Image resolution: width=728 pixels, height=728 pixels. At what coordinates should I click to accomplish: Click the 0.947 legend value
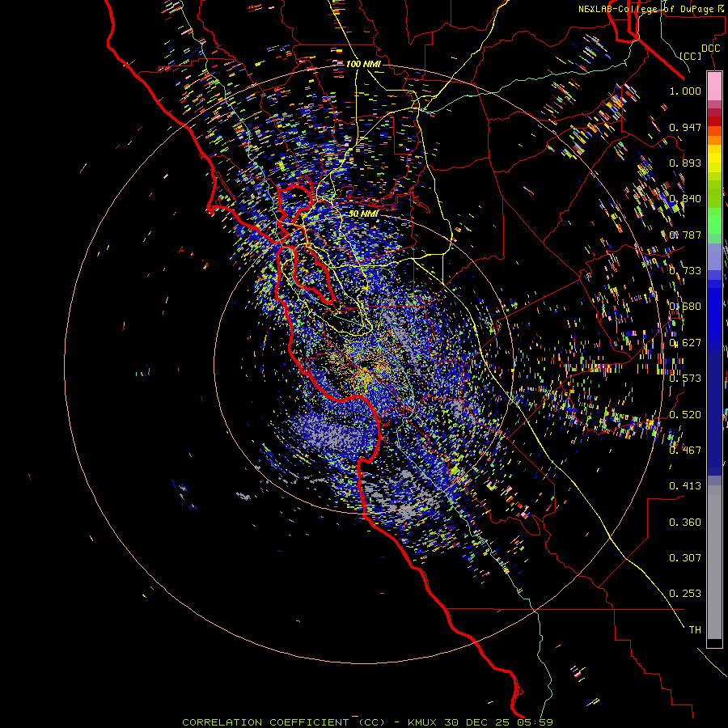[685, 127]
